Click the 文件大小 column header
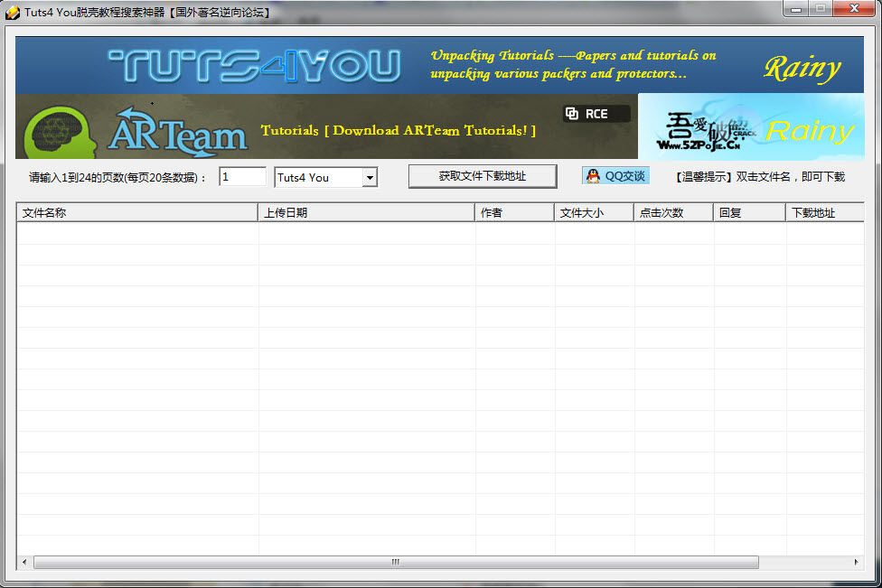882x588 pixels. tap(592, 211)
